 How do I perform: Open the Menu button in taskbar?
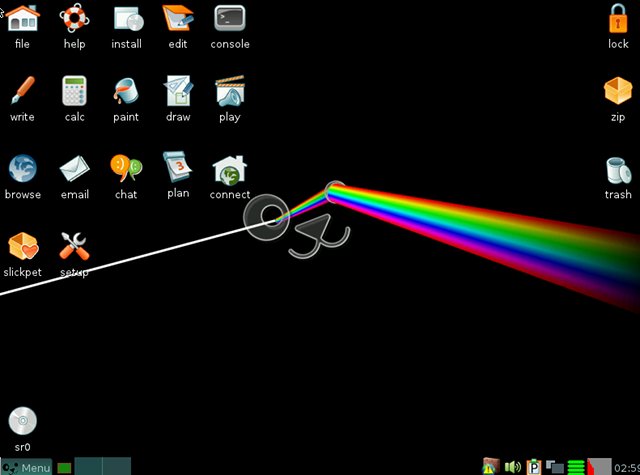pyautogui.click(x=27, y=467)
